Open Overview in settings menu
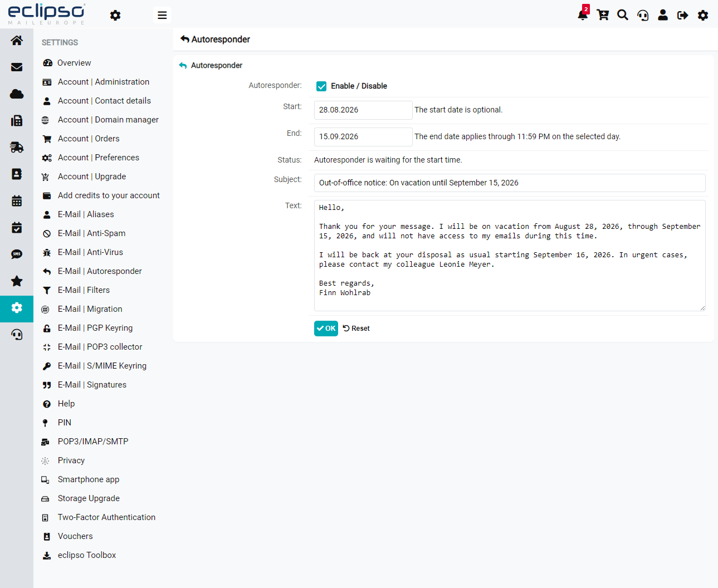 74,63
